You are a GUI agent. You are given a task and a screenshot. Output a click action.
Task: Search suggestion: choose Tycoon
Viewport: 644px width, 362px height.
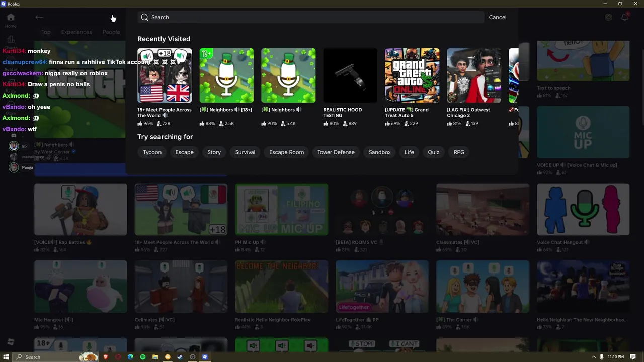point(152,152)
